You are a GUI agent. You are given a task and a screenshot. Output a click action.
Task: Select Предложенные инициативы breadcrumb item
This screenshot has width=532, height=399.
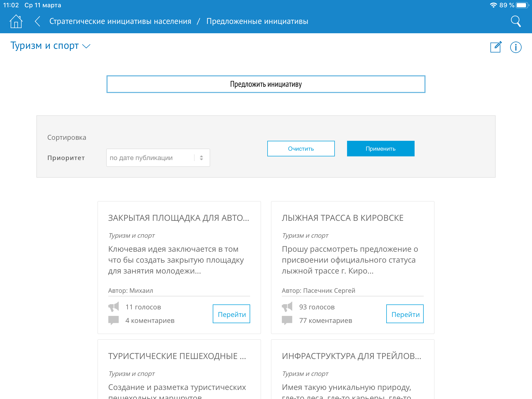point(257,21)
